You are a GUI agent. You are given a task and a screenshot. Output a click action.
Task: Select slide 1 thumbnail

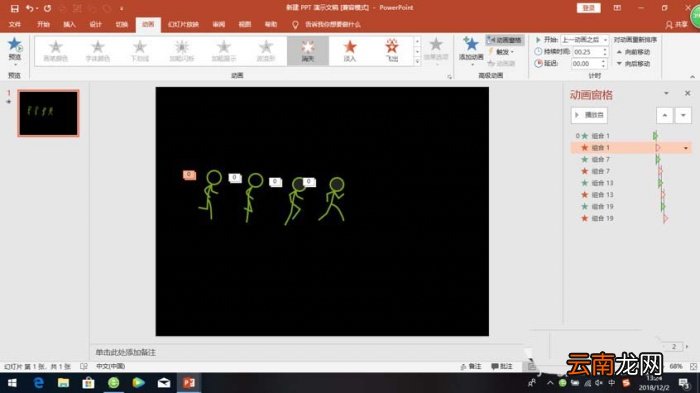(49, 113)
